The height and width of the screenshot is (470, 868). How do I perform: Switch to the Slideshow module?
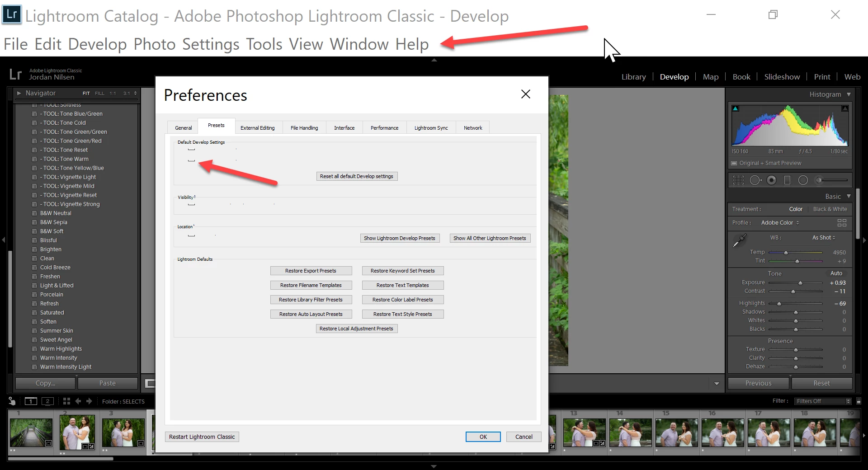click(782, 77)
